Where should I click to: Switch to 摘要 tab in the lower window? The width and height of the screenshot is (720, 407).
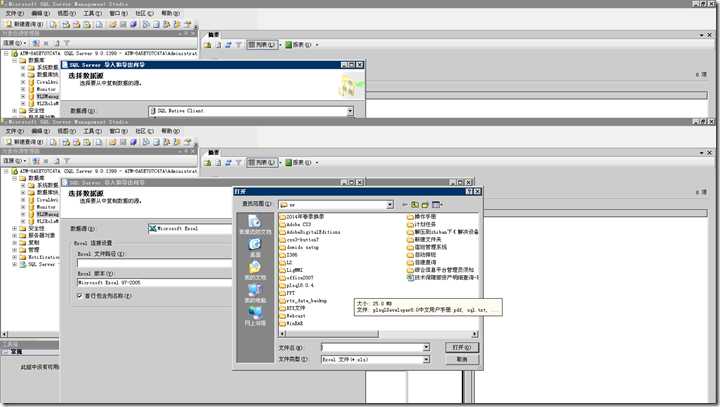[214, 153]
